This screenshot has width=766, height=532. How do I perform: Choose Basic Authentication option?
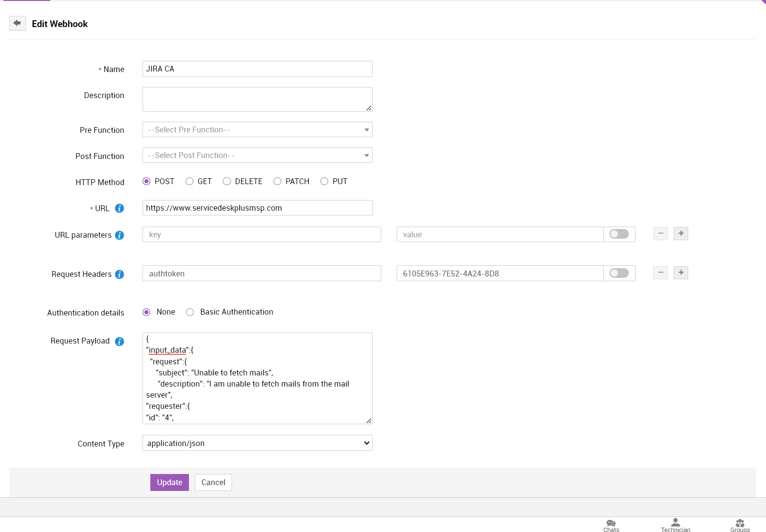point(190,313)
